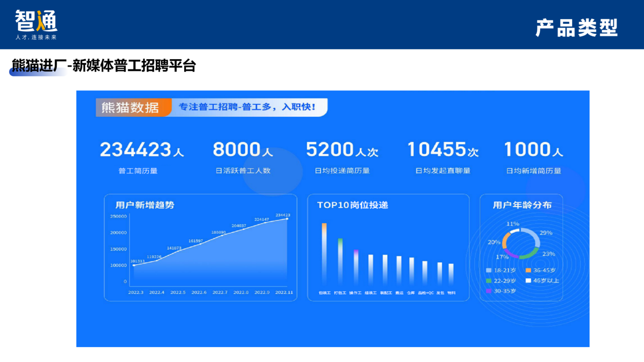Screen dimensions: 644x362
Task: Click the 23% donut segment label
Action: point(549,254)
